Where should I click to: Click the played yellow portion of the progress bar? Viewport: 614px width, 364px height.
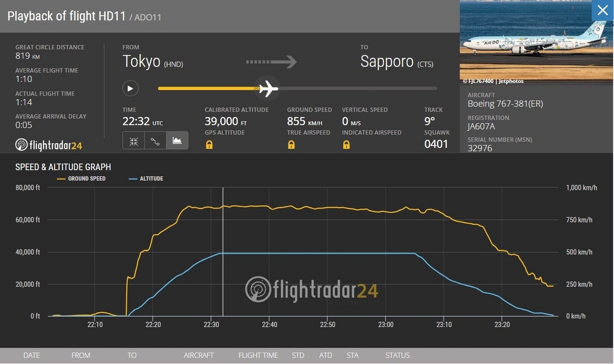click(x=207, y=88)
